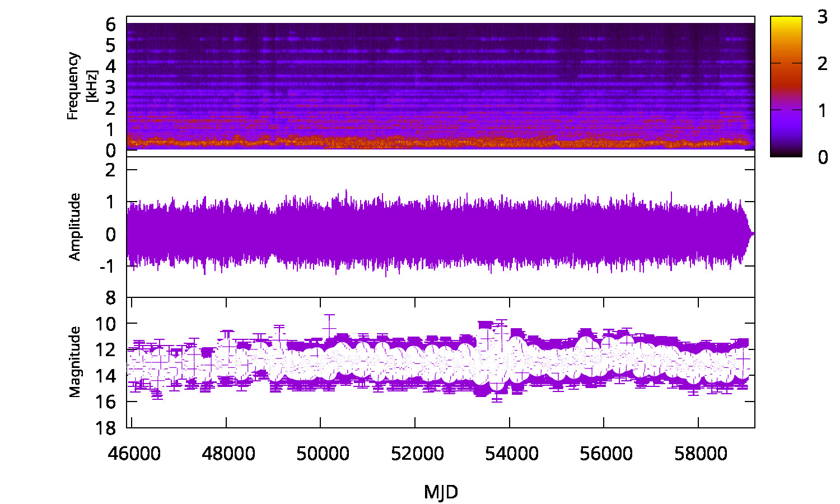
Task: Click magnitude tick label 10
Action: (106, 324)
